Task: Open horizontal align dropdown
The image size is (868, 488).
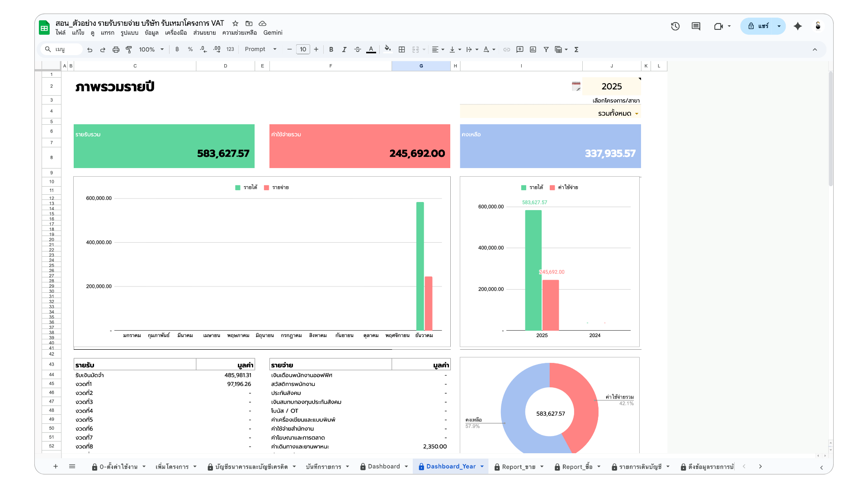Action: (x=438, y=50)
